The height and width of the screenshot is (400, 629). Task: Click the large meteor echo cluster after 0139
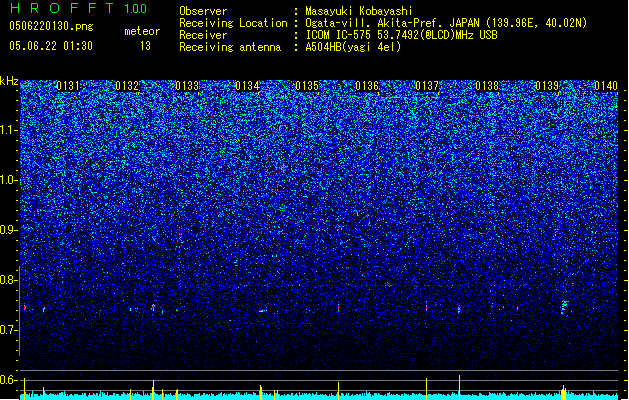[564, 308]
